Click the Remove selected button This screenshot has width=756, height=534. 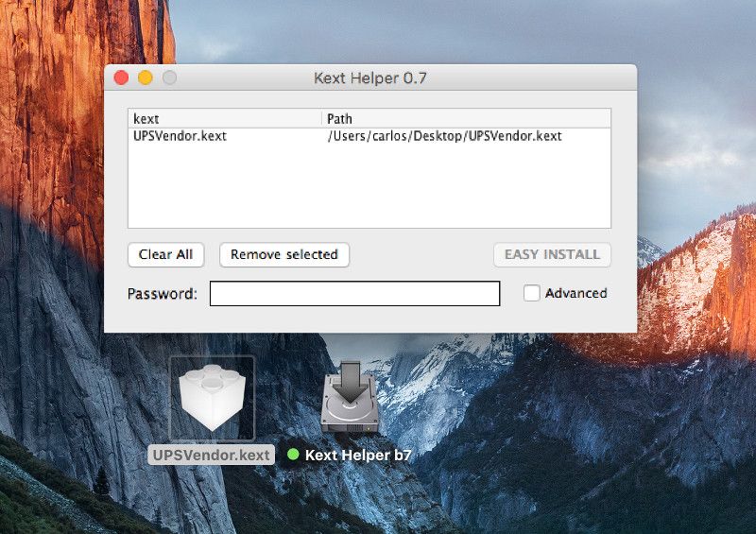[x=284, y=254]
